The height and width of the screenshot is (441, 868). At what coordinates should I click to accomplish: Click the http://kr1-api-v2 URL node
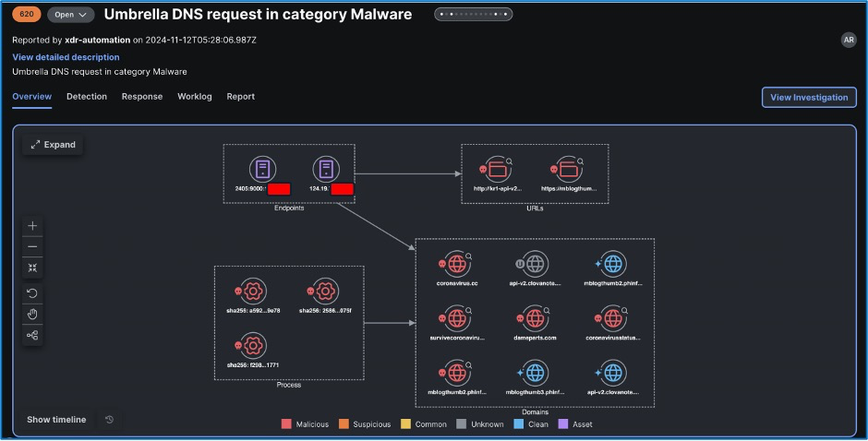[x=498, y=170]
